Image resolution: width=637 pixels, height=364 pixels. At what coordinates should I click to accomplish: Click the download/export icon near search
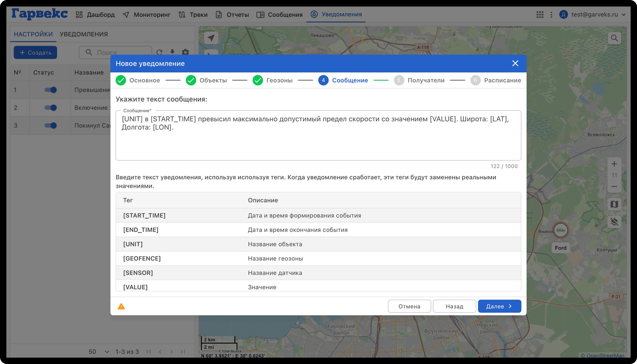[x=172, y=52]
